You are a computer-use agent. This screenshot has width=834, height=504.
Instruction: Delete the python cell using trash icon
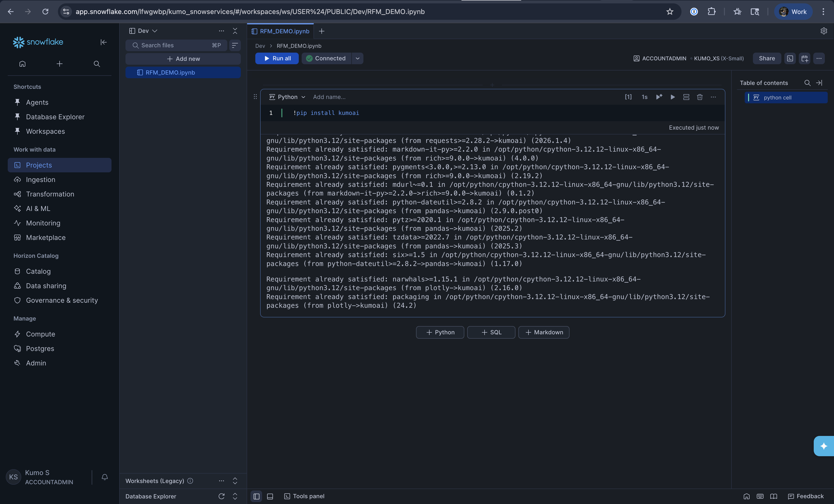[700, 97]
